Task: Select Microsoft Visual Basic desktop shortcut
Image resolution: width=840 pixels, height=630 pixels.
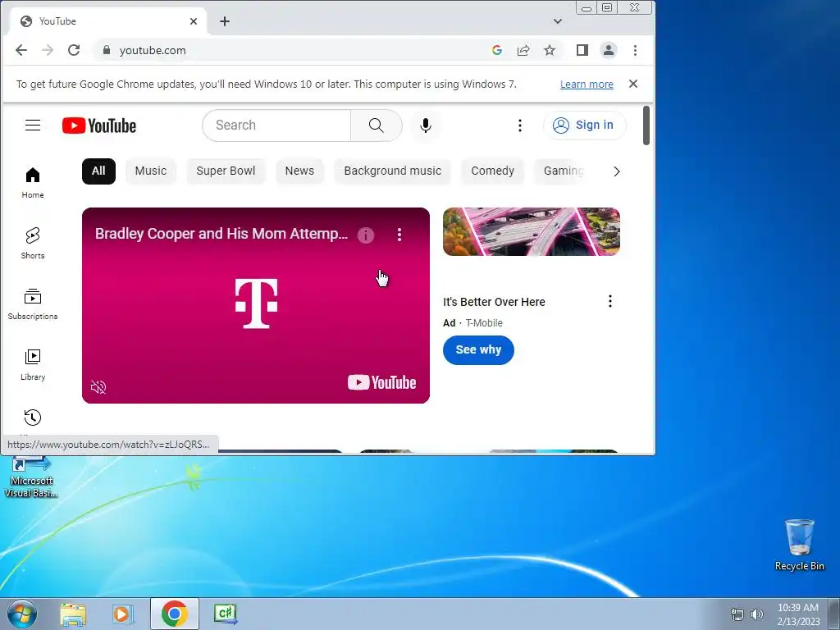Action: (x=31, y=478)
